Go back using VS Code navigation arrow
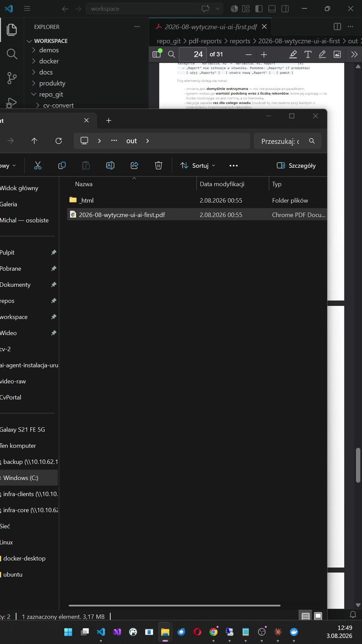Image resolution: width=362 pixels, height=644 pixels. pyautogui.click(x=65, y=9)
